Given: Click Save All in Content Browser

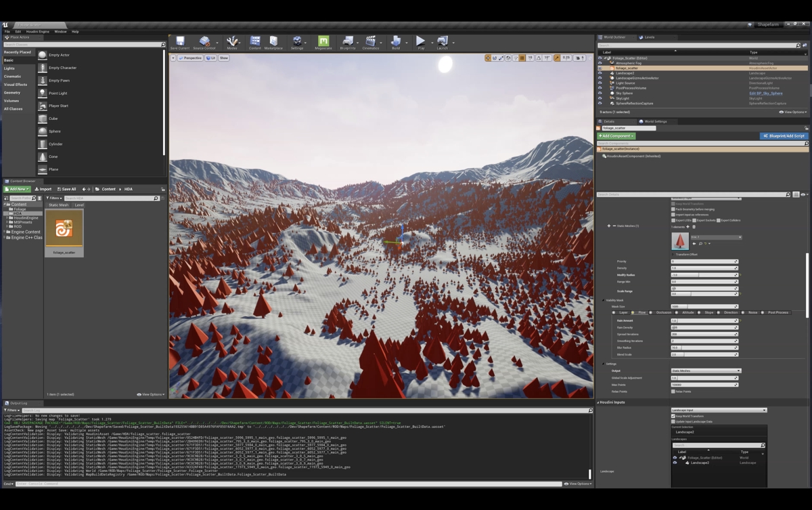Looking at the screenshot, I should point(66,189).
